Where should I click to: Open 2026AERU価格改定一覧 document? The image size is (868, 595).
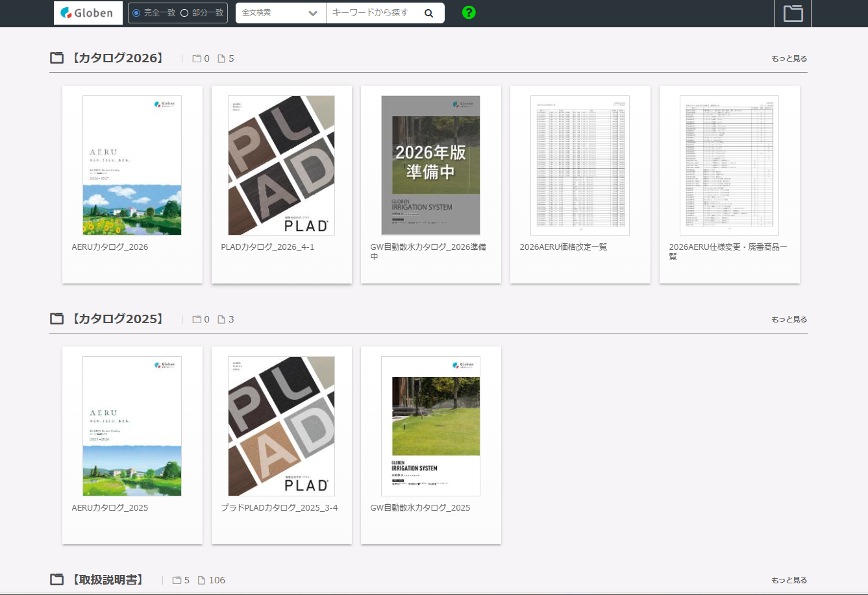pyautogui.click(x=580, y=165)
